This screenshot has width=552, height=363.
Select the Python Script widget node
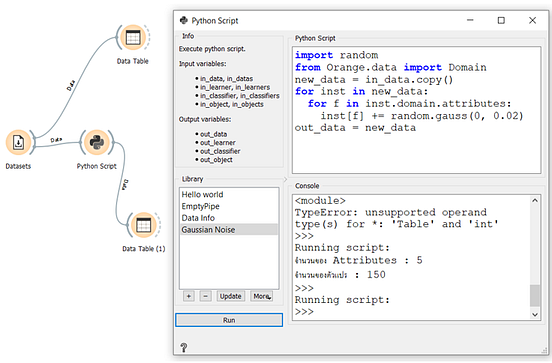tap(97, 143)
